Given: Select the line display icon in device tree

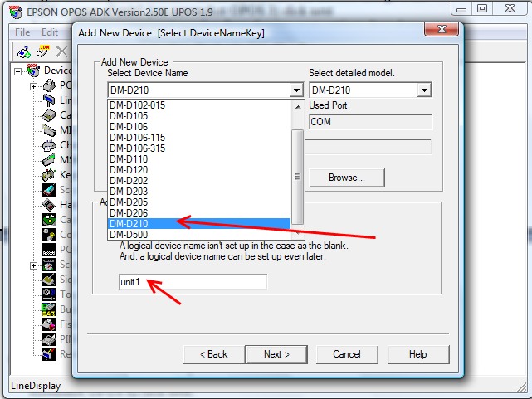Looking at the screenshot, I should [x=49, y=100].
